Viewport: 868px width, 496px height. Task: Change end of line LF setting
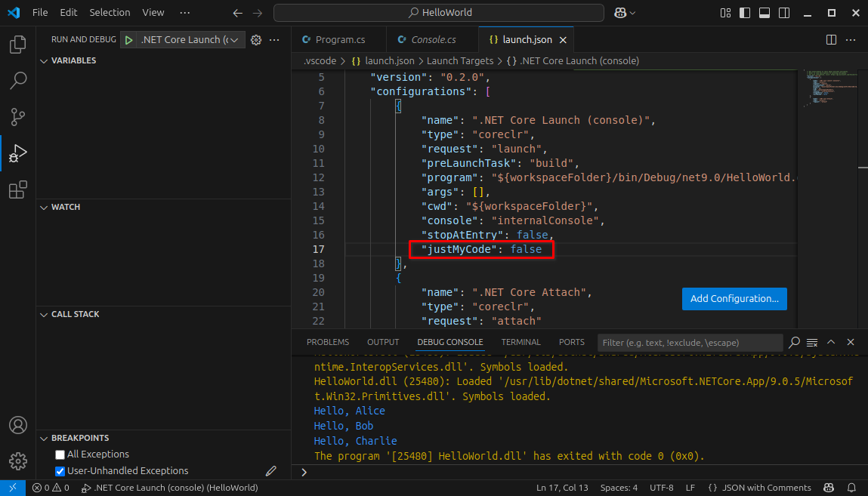coord(690,488)
